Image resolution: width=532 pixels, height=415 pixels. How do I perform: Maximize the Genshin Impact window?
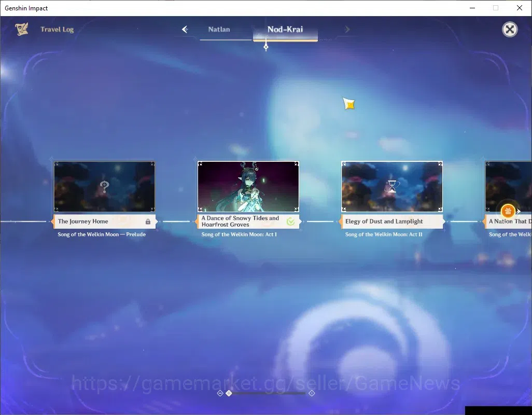point(496,8)
